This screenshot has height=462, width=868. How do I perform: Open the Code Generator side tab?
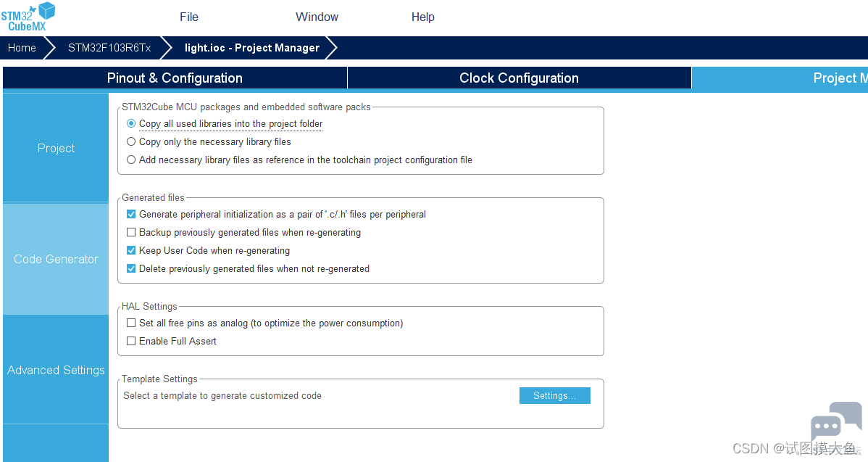(x=56, y=259)
